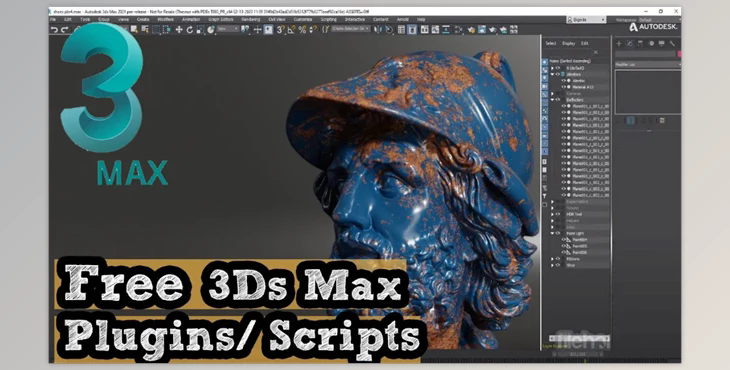The height and width of the screenshot is (370, 730).
Task: Switch to the Utilities wrench tab
Action: 672,43
